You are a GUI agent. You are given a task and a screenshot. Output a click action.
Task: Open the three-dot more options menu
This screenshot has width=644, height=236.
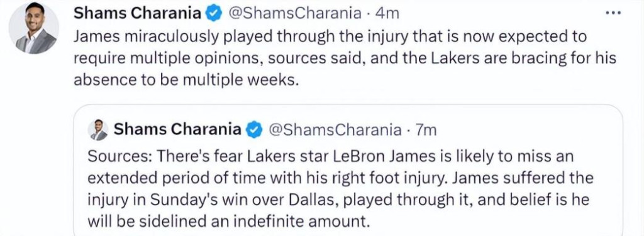click(x=613, y=13)
